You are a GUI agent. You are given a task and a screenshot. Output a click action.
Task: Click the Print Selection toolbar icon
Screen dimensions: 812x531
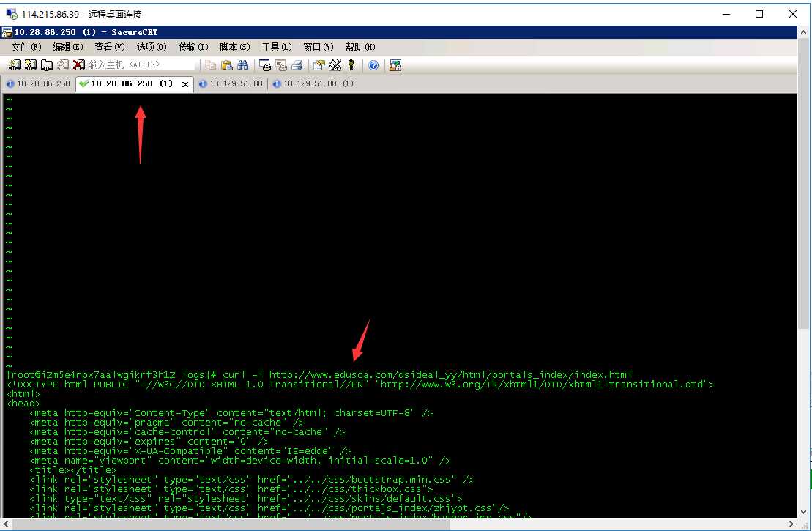click(x=281, y=64)
